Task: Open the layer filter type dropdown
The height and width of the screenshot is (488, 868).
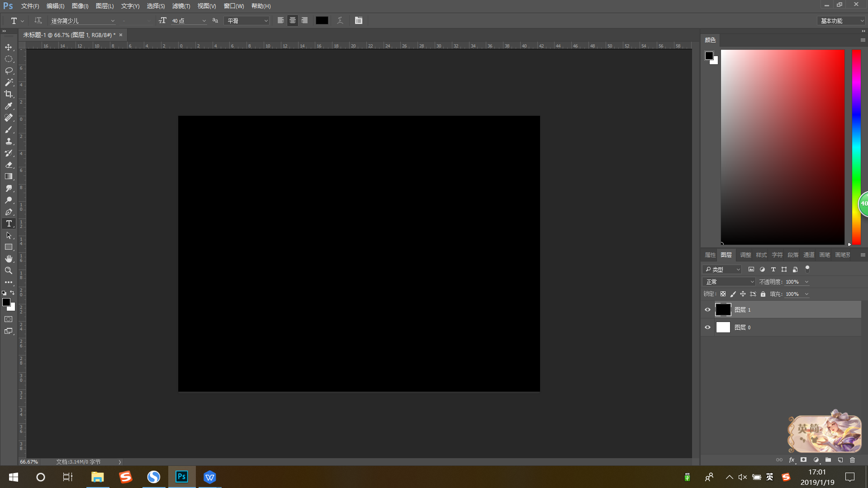Action: [722, 270]
